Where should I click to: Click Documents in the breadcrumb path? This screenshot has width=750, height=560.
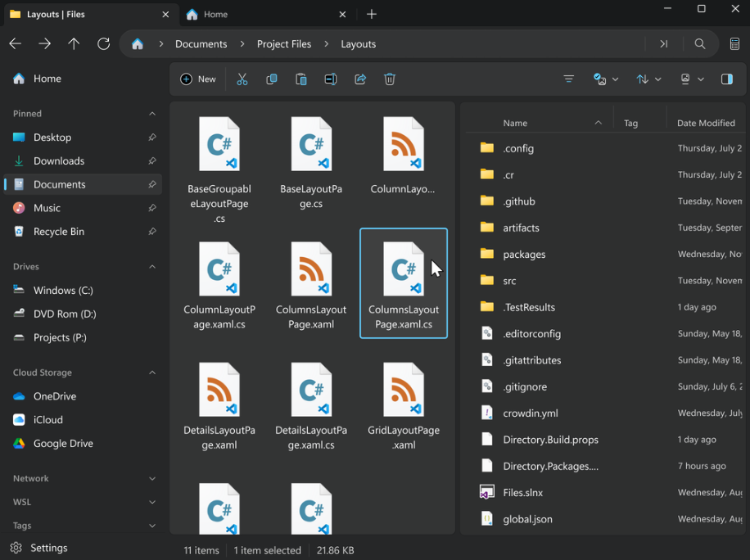(x=201, y=44)
